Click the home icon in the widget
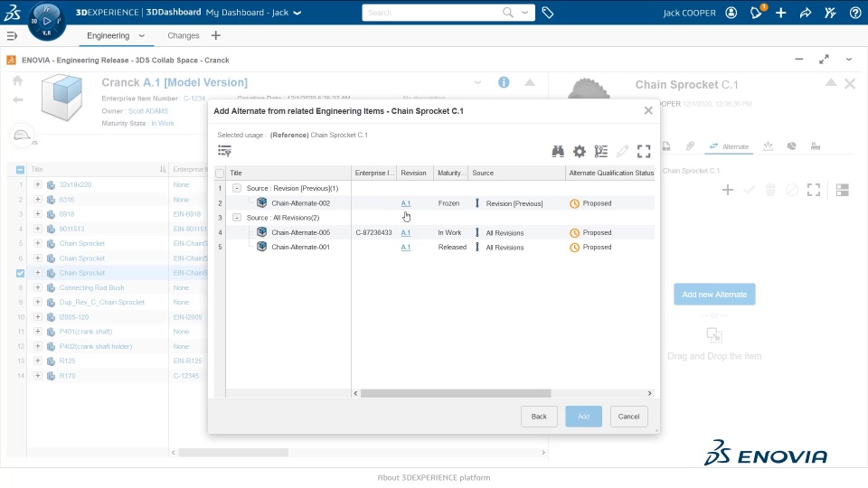The width and height of the screenshot is (868, 488). 18,80
